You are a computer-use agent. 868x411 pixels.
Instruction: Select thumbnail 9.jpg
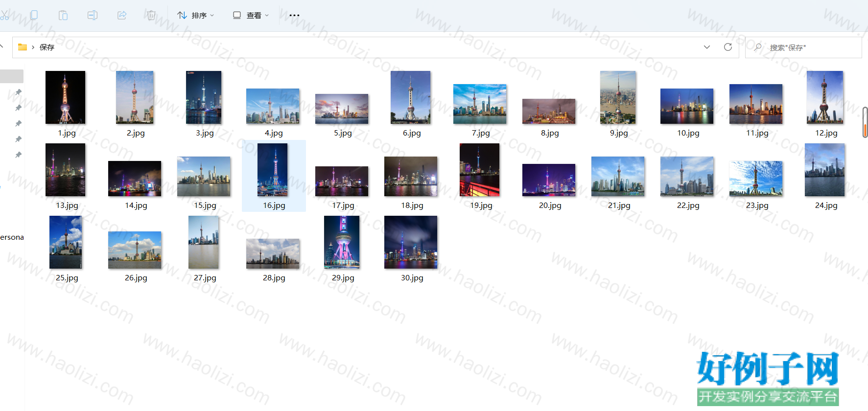(x=618, y=97)
